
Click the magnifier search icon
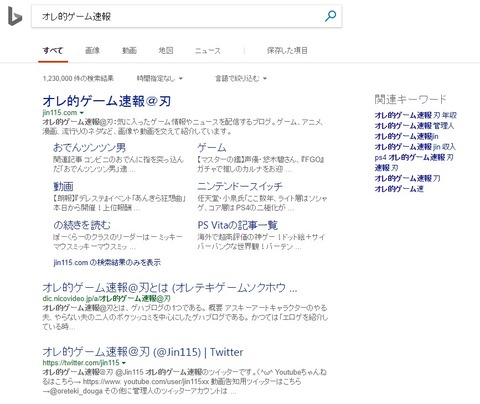click(x=330, y=16)
